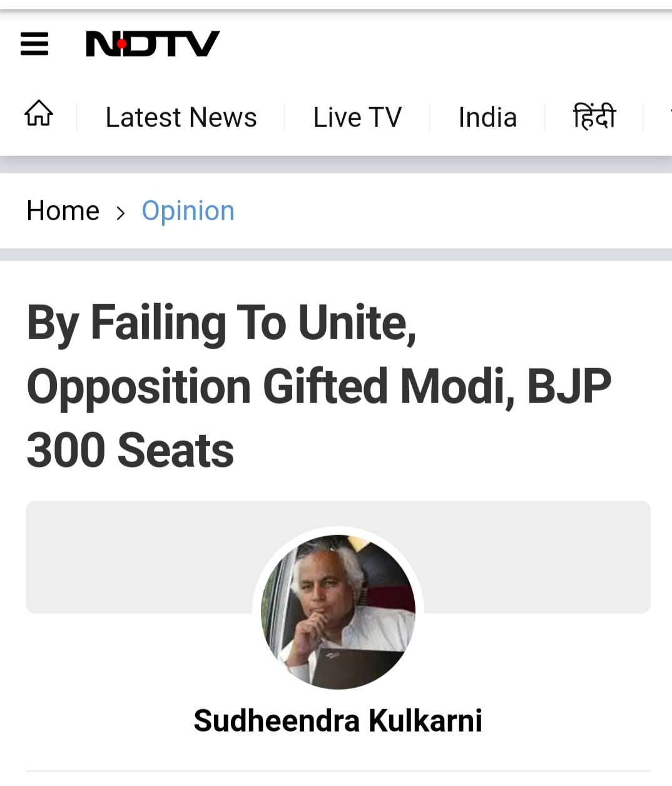
Task: Open Sudheendra Kulkarni's author photo
Action: click(338, 611)
